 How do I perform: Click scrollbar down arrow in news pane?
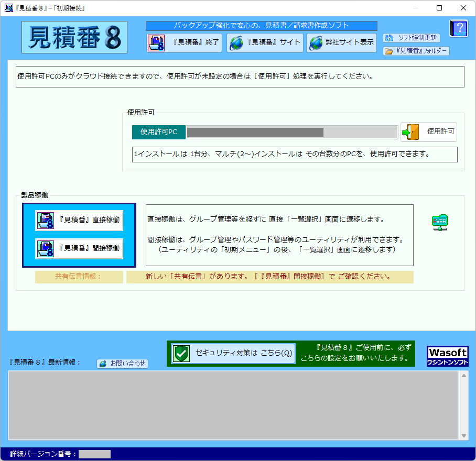pyautogui.click(x=464, y=435)
